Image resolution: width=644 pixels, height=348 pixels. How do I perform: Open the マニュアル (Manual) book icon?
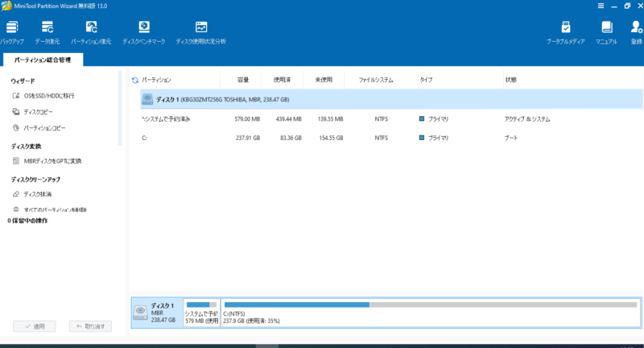pyautogui.click(x=606, y=31)
